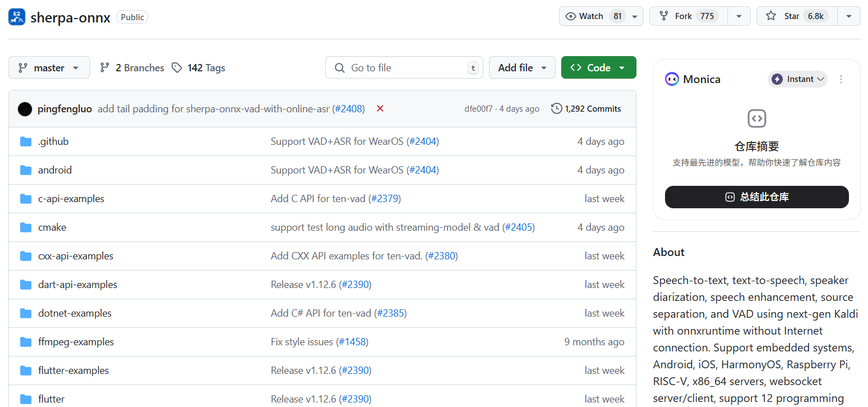Screen dimensions: 868x407
Task: Open the ffmpeg-examples folder
Action: (x=76, y=342)
